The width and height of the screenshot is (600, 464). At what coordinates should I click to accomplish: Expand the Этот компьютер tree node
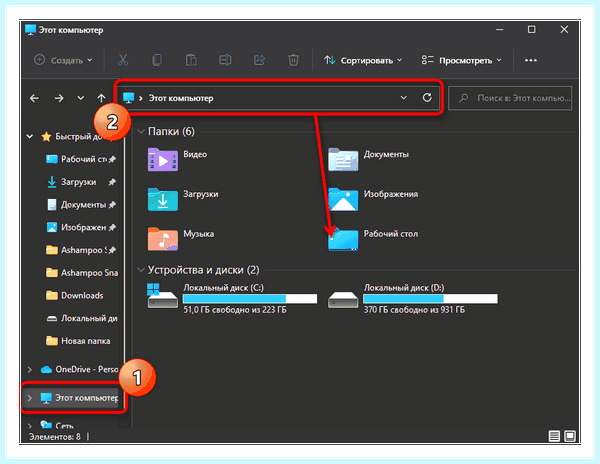click(x=30, y=398)
